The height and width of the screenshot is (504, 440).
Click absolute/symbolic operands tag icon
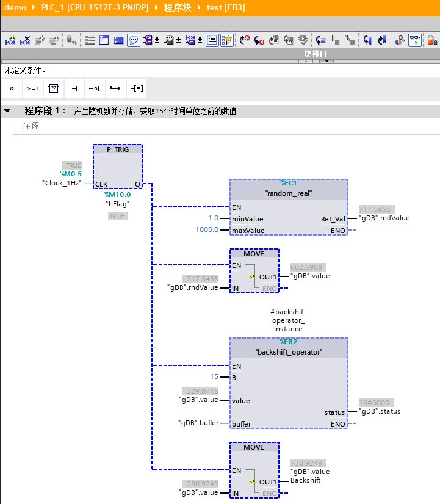148,40
